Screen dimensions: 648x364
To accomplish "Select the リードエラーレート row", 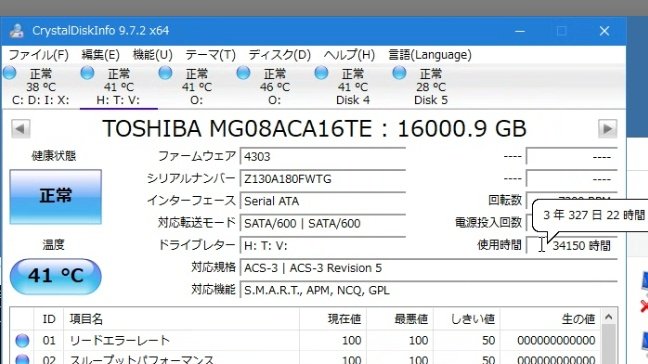I will [305, 340].
